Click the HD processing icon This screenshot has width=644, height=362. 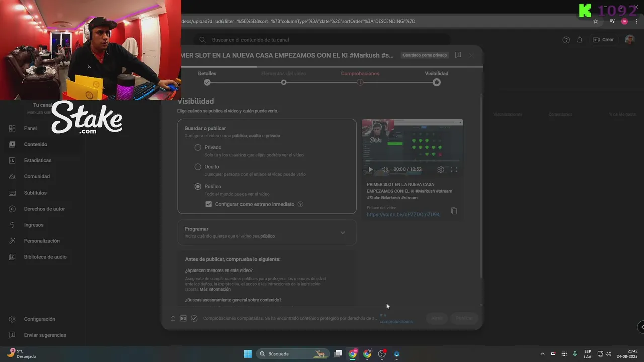[183, 318]
